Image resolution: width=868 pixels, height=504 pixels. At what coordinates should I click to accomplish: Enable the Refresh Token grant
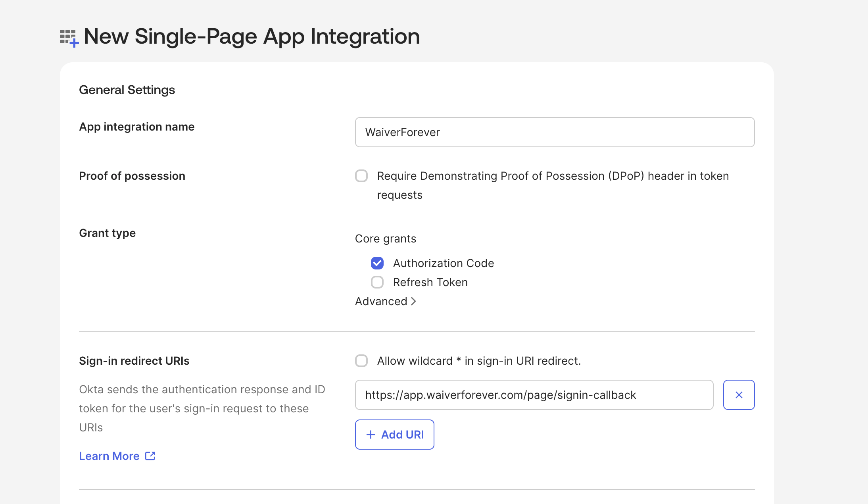[x=377, y=282]
